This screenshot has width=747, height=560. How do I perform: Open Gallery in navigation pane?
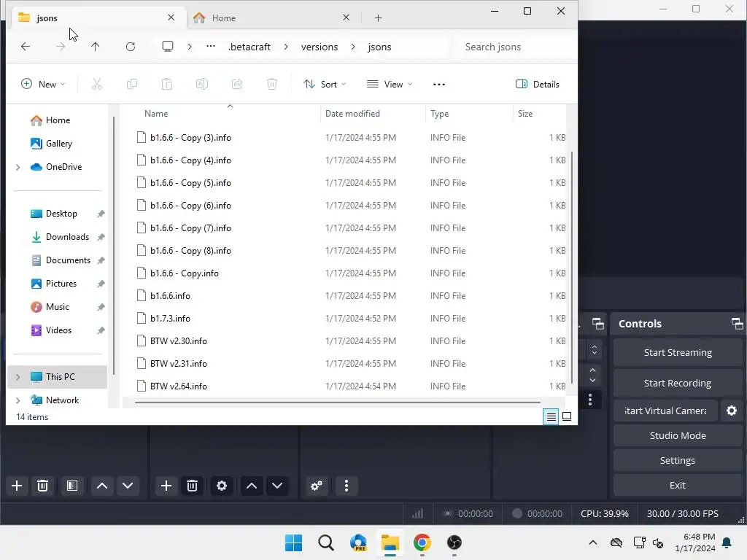coord(58,144)
